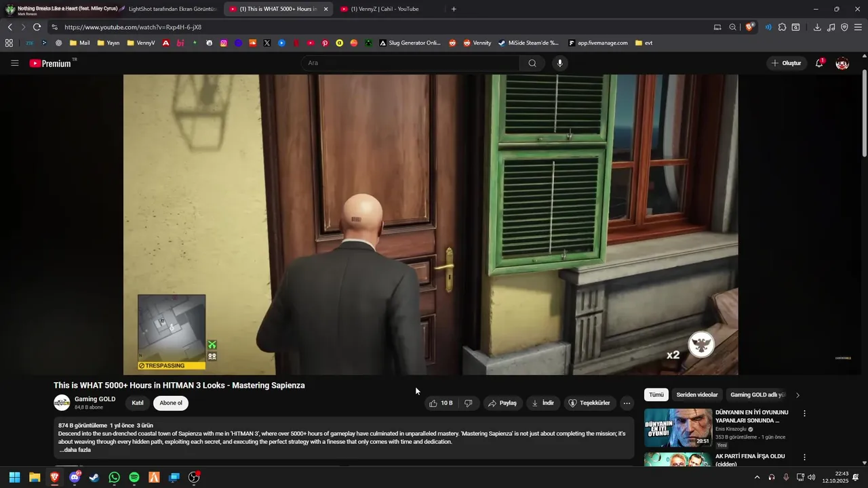
Task: Open DÜNYANIN EN İYİ OYUNUNU thumbnail
Action: point(678,428)
